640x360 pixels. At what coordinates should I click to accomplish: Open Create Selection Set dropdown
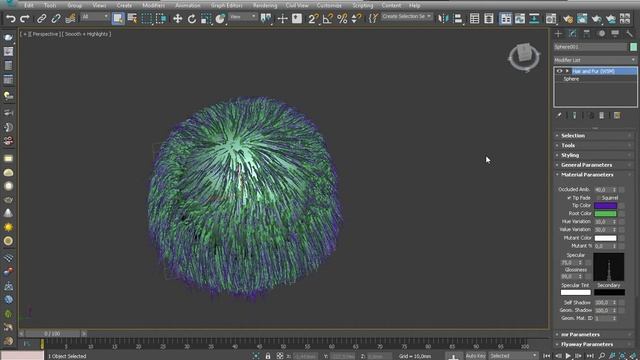[x=406, y=17]
